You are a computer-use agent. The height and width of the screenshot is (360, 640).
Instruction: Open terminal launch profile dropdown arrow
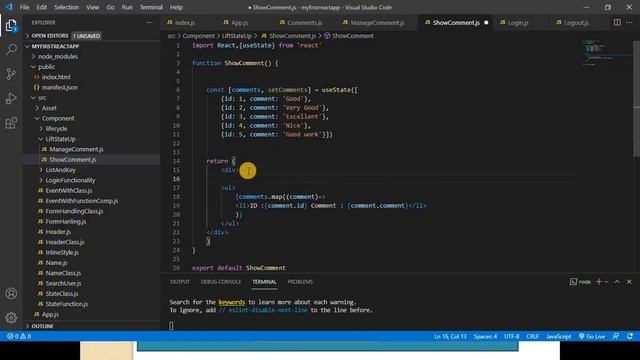[x=606, y=282]
